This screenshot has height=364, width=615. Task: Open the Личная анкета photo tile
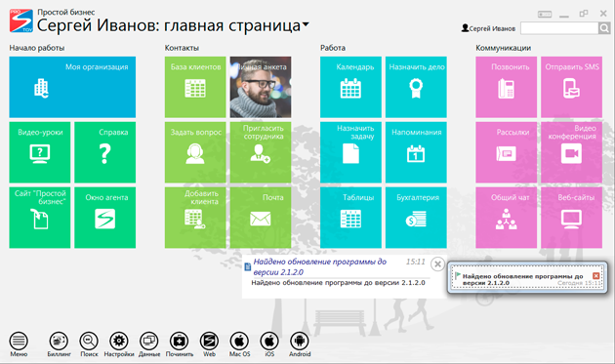(x=261, y=87)
